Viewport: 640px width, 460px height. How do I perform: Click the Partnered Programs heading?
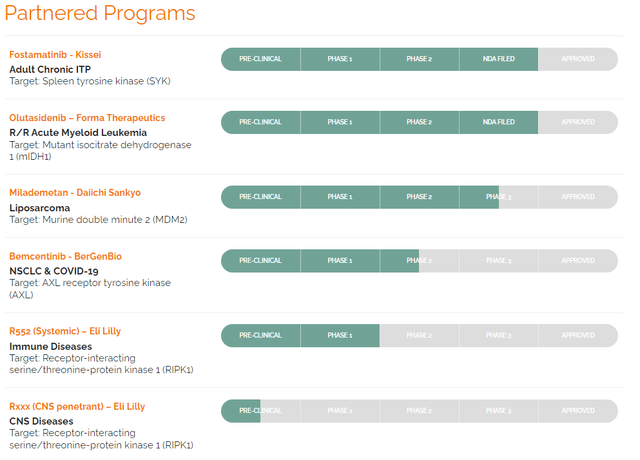click(100, 13)
